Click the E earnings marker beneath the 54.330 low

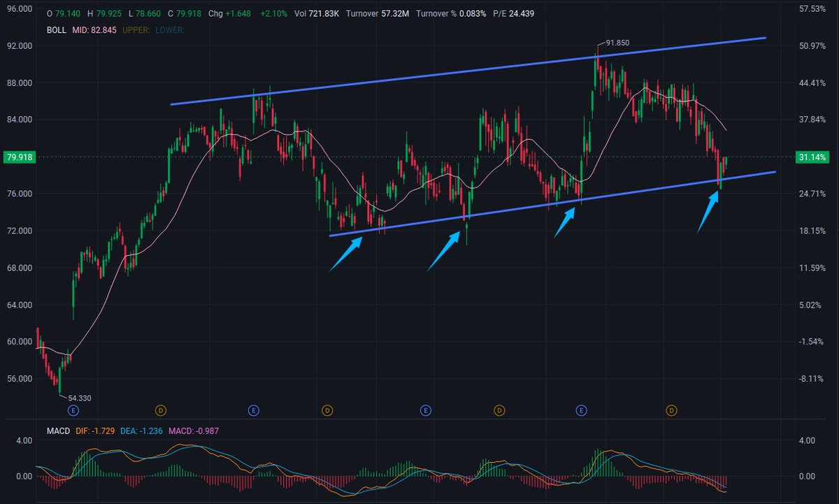73,410
